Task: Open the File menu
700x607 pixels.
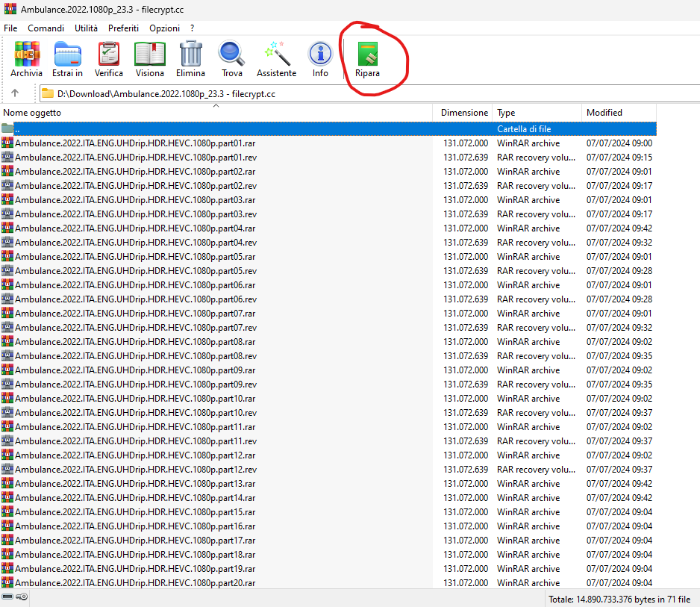Action: click(10, 28)
